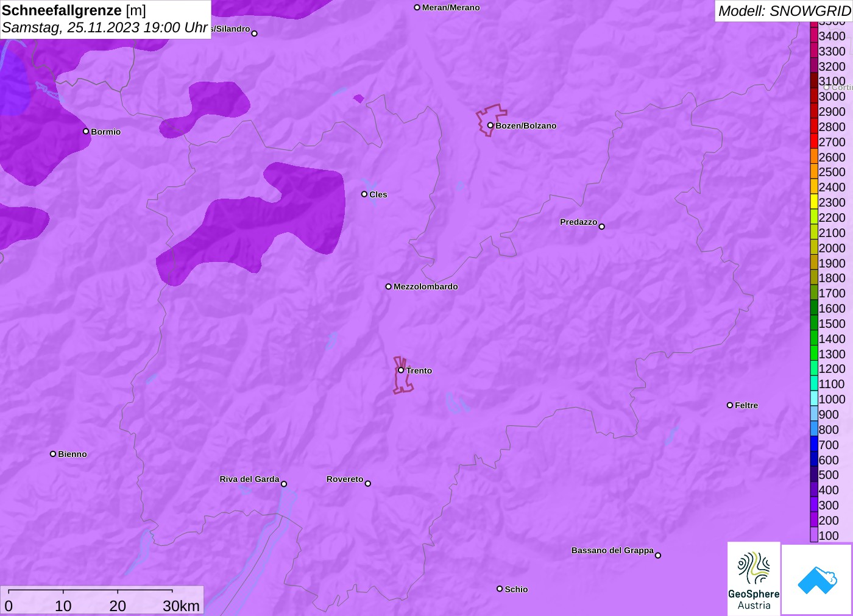This screenshot has width=853, height=616.
Task: Click the Bozen/Bolzano label text
Action: (526, 126)
